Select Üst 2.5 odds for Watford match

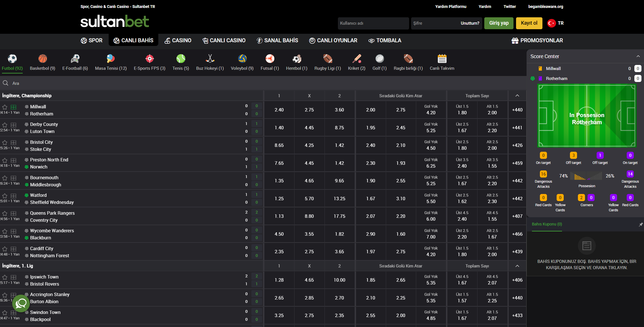pos(462,199)
